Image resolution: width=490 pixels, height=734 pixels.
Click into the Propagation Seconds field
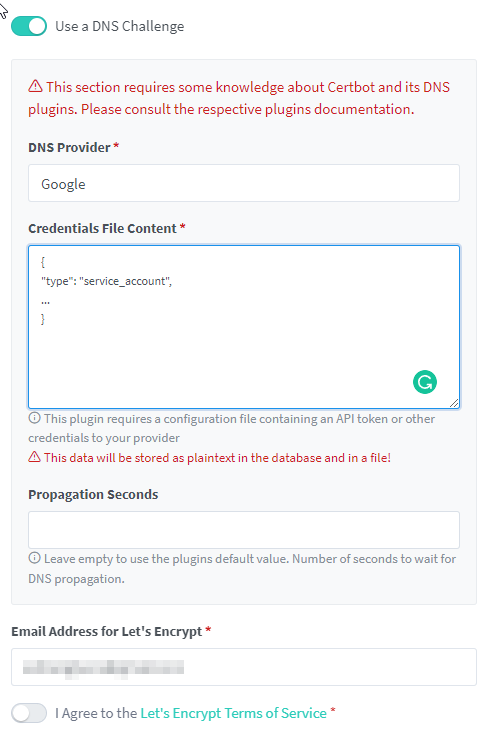click(244, 530)
